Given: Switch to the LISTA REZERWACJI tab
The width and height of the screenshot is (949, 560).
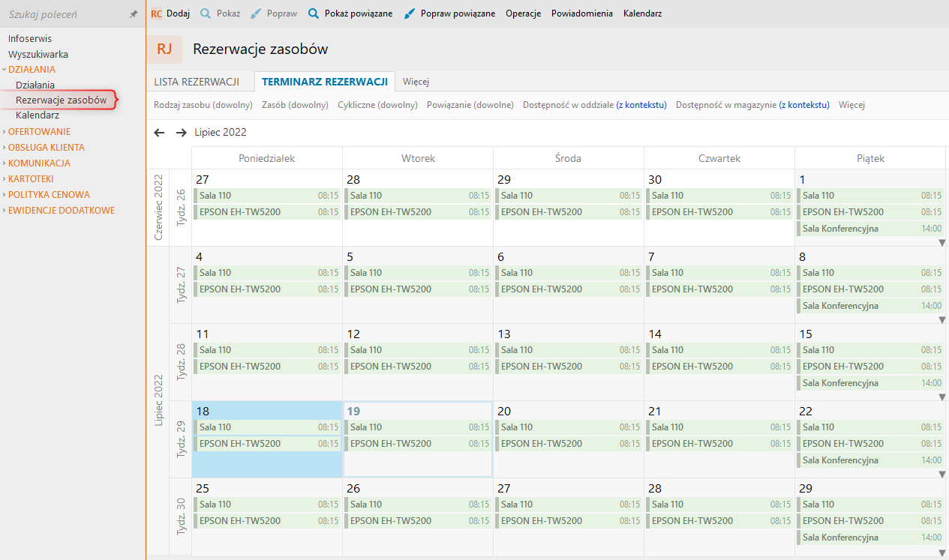Looking at the screenshot, I should (x=197, y=82).
